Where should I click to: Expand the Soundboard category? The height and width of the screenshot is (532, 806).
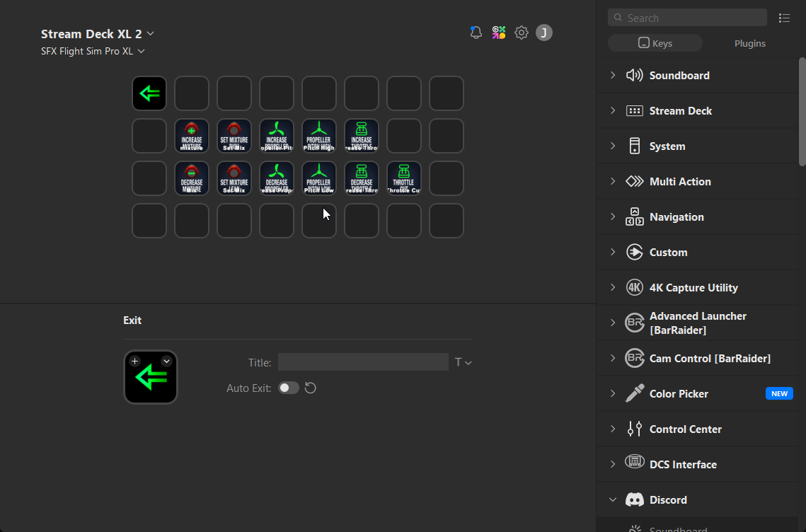[613, 75]
